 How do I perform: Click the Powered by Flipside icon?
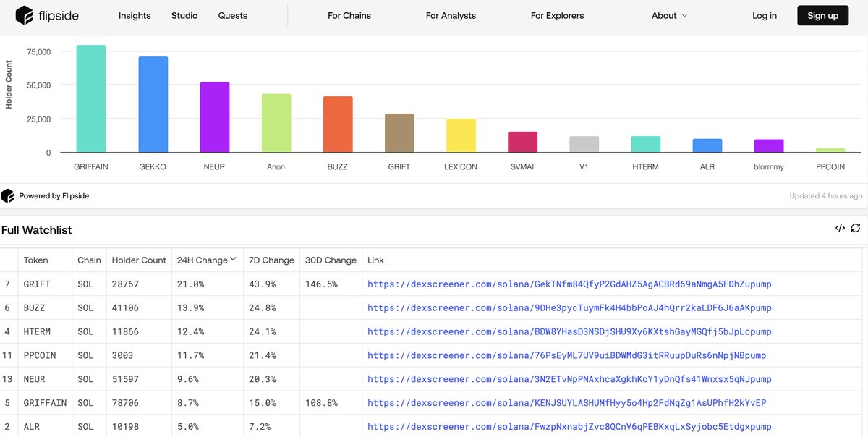click(9, 195)
